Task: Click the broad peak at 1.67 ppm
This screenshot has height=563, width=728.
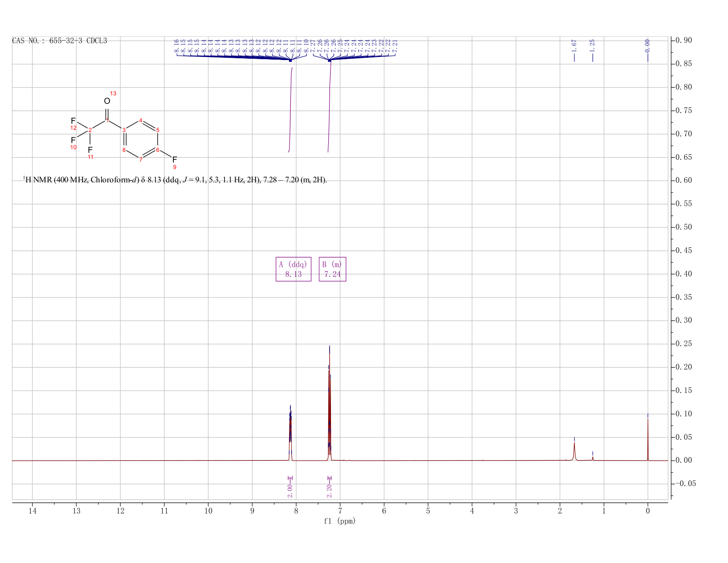Action: tap(574, 450)
